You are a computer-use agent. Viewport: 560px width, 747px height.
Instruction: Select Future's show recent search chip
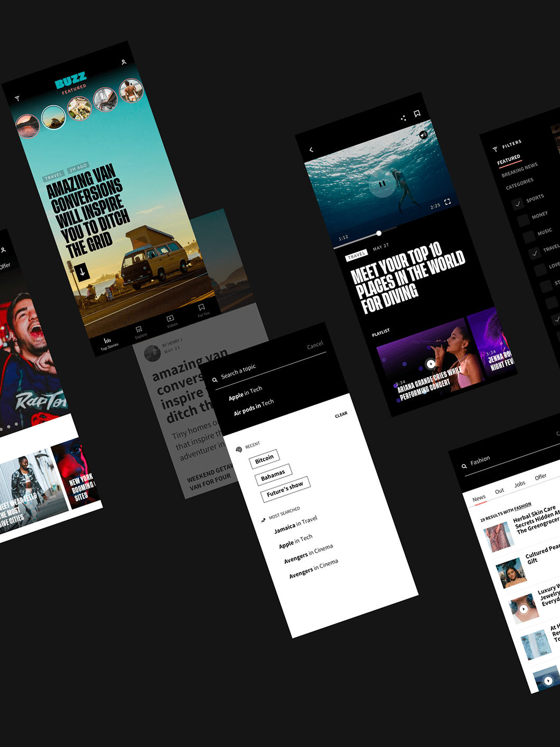click(285, 489)
